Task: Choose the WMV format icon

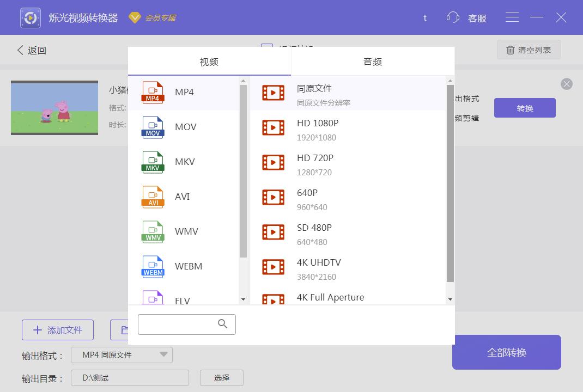Action: [152, 231]
